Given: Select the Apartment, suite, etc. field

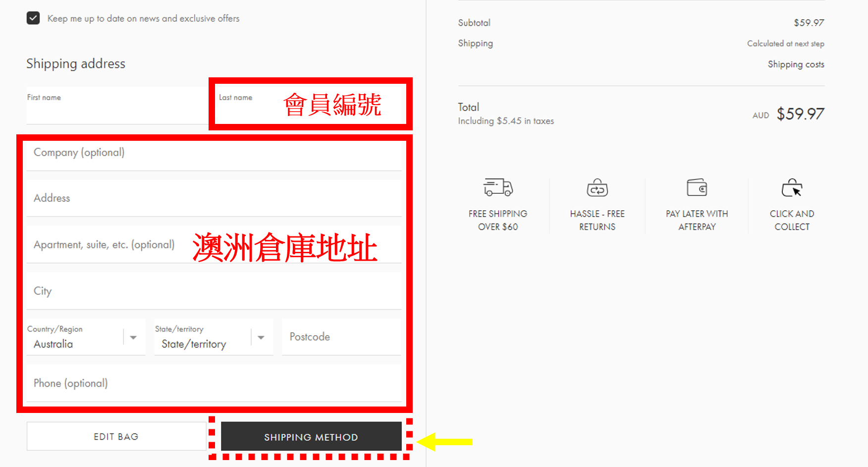Looking at the screenshot, I should (x=109, y=245).
